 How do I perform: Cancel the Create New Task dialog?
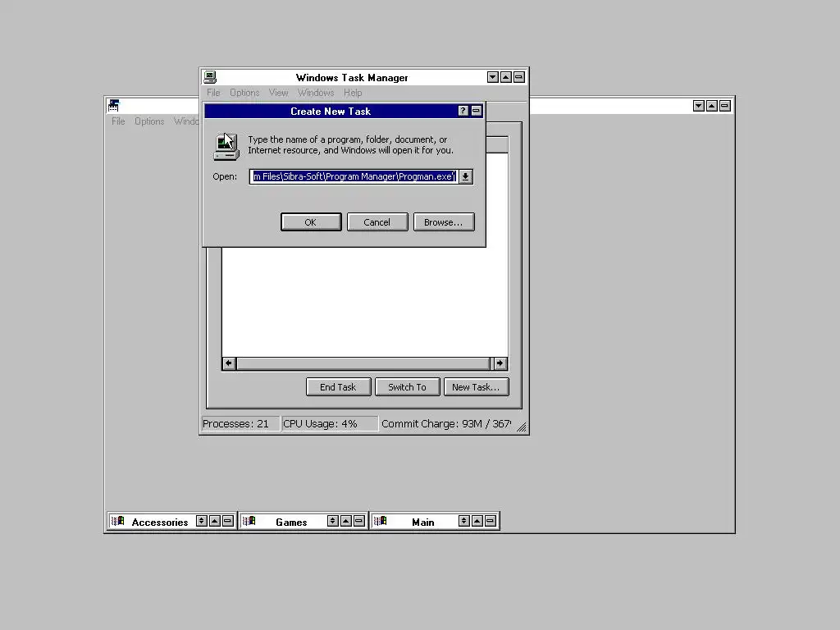(x=377, y=221)
